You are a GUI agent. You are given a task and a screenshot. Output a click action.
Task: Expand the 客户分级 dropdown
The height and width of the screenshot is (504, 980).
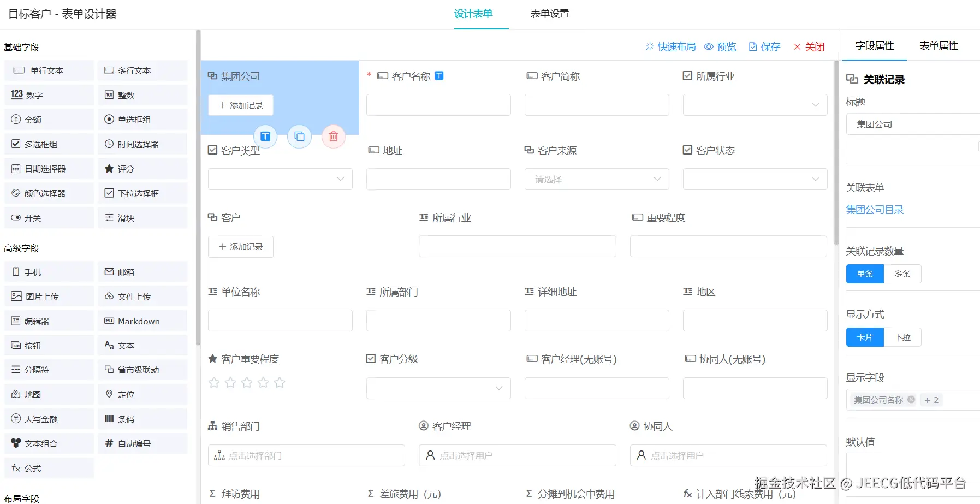(x=438, y=388)
